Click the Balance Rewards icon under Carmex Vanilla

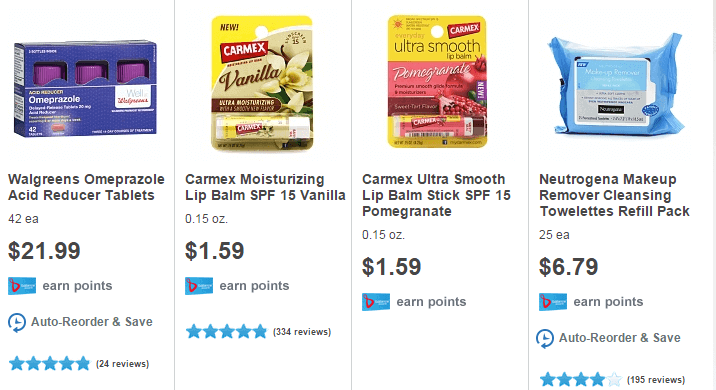199,286
